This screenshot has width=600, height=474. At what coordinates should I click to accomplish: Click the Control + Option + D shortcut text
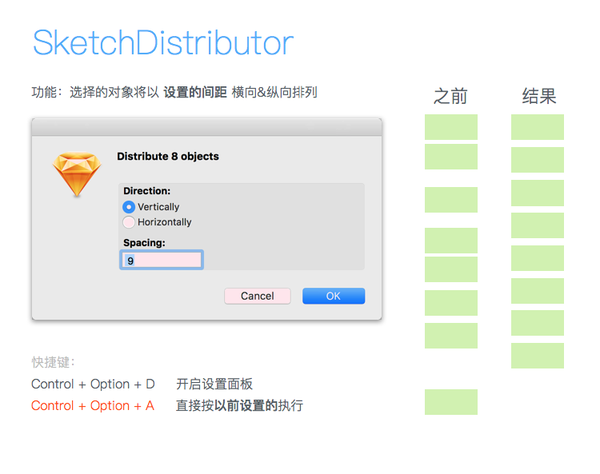pos(93,384)
